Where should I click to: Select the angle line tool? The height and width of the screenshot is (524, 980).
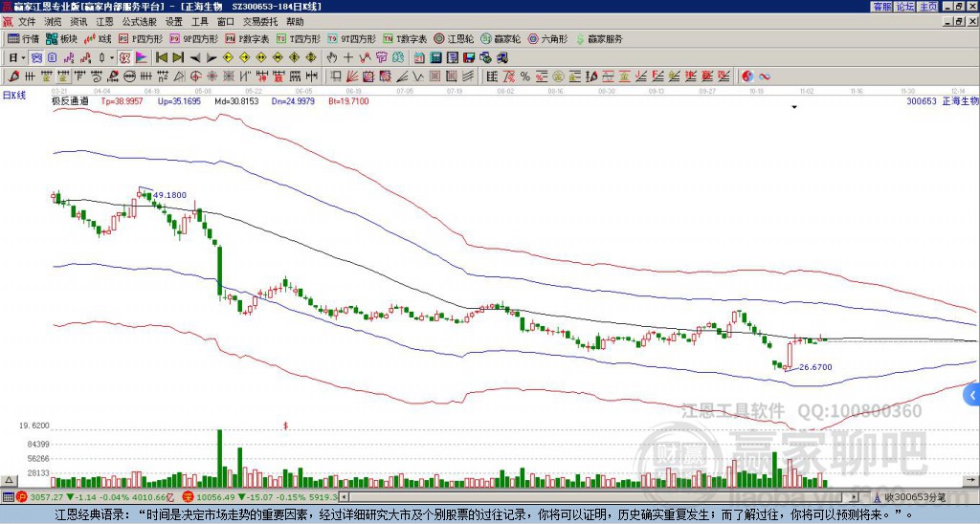point(402,76)
